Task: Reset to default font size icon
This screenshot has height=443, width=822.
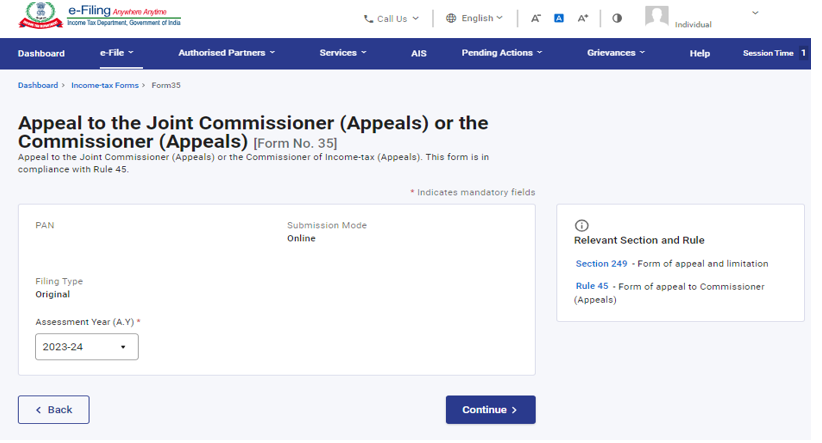Action: tap(559, 18)
